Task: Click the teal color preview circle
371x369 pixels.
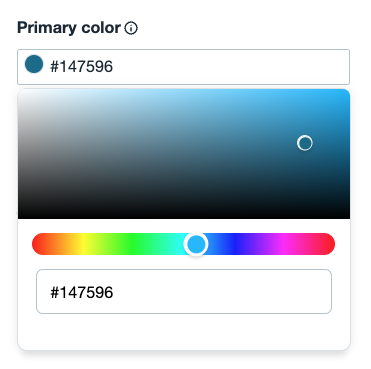Action: click(x=34, y=64)
